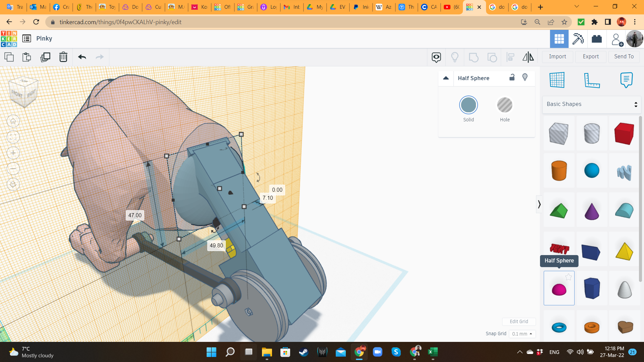The height and width of the screenshot is (362, 644).
Task: Click the Duplicate and repeat icon
Action: [45, 57]
